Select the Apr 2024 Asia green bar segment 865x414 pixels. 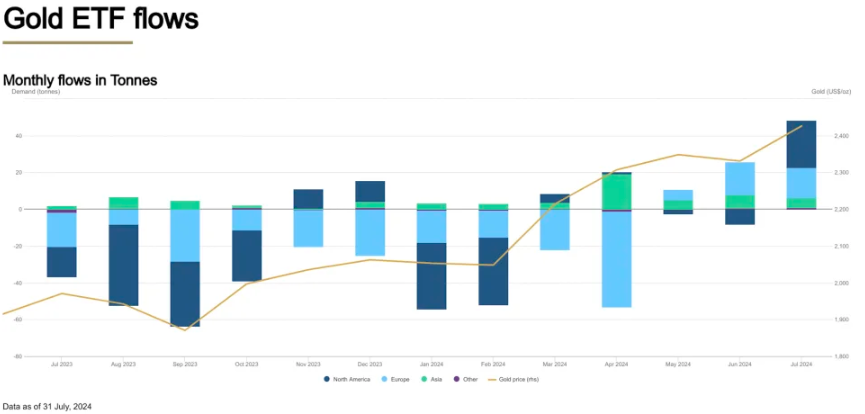click(616, 192)
